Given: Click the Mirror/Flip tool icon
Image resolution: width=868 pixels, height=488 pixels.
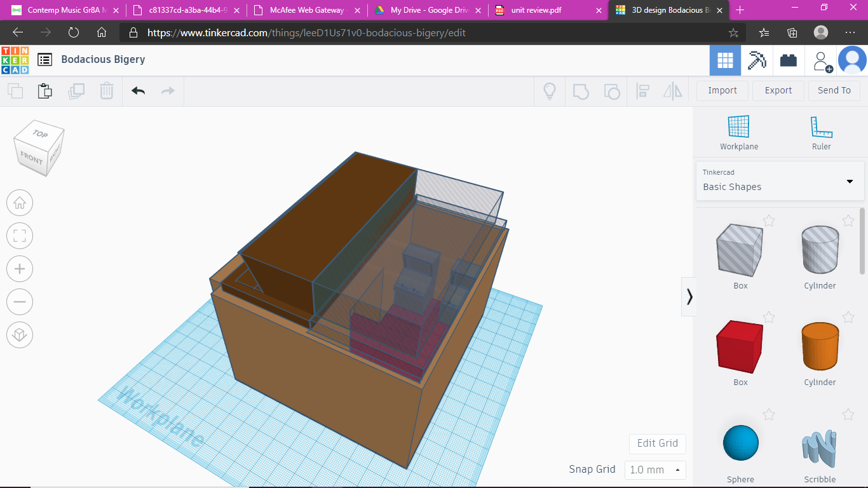Looking at the screenshot, I should click(x=673, y=91).
